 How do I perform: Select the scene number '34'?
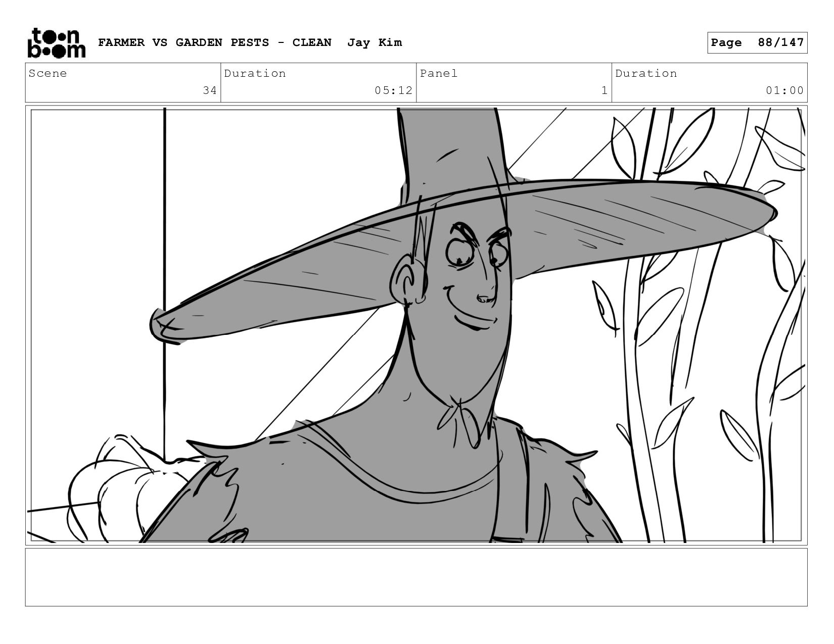pyautogui.click(x=210, y=90)
